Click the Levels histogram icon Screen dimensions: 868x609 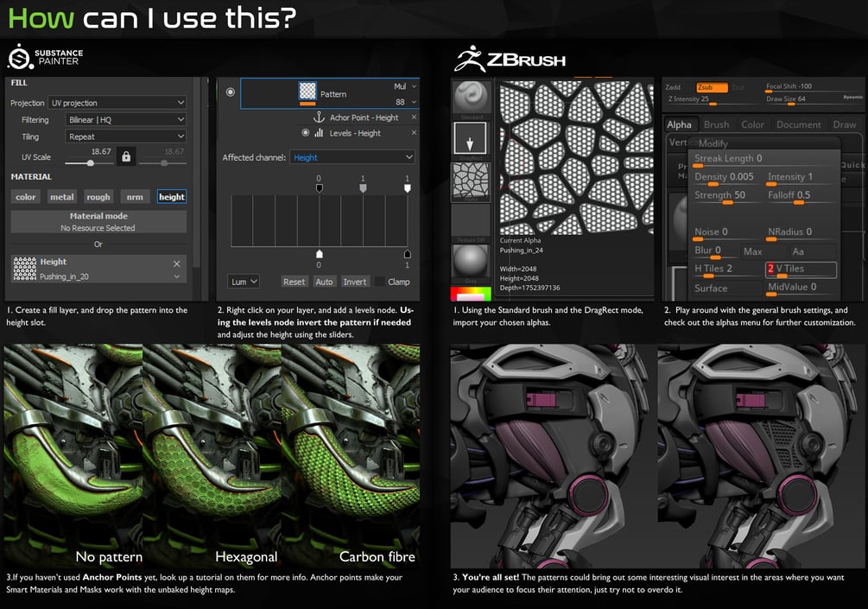(319, 133)
